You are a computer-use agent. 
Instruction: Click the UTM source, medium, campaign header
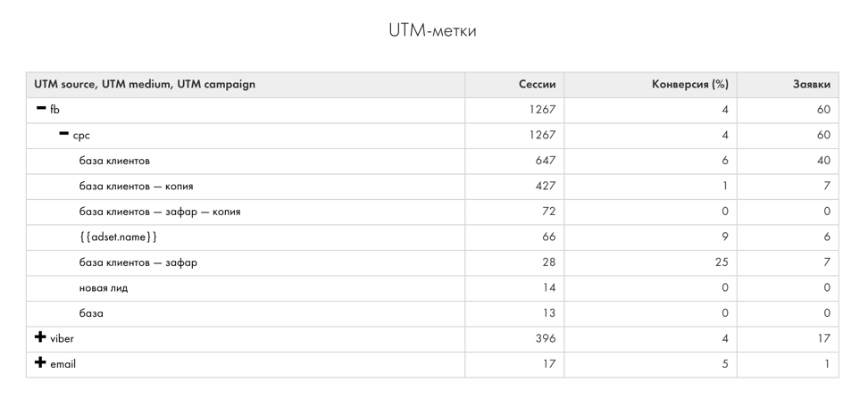(145, 85)
